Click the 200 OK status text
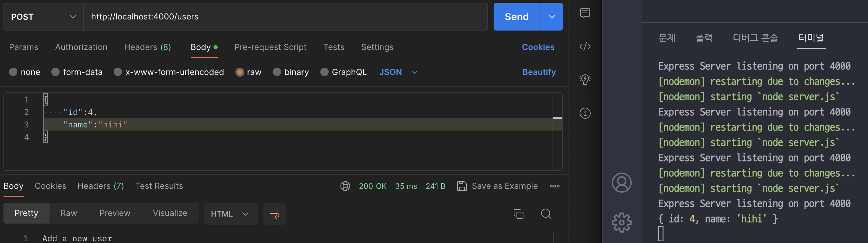 [x=373, y=186]
